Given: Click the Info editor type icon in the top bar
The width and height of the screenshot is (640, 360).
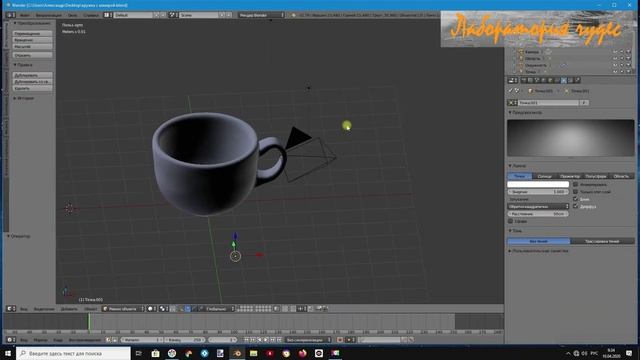Looking at the screenshot, I should coord(11,15).
